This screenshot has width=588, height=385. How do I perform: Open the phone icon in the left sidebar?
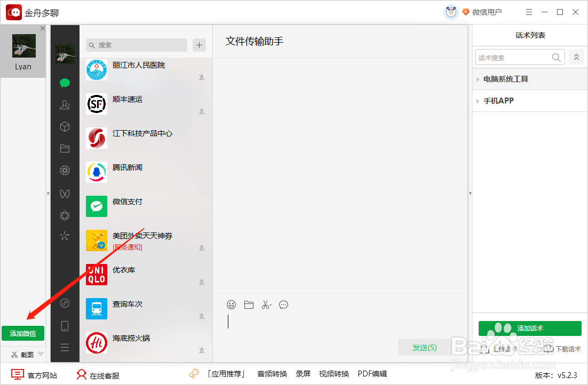[65, 325]
